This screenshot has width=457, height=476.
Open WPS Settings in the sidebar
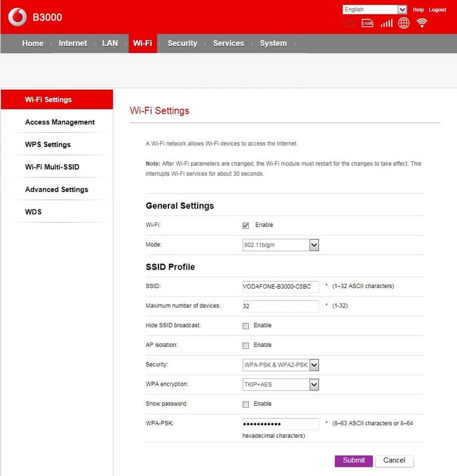click(x=48, y=145)
